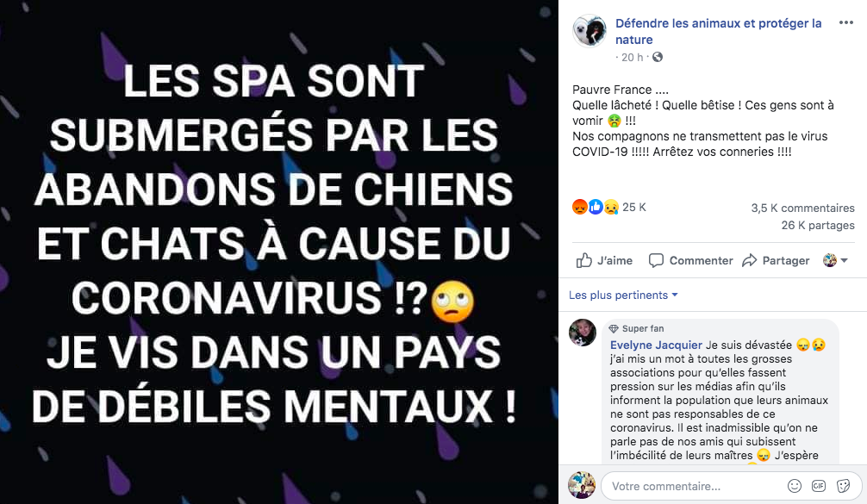867x504 pixels.
Task: Click the J'aime thumbs-up button
Action: pos(604,260)
